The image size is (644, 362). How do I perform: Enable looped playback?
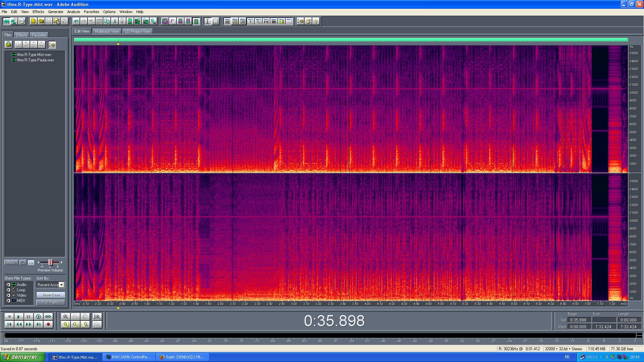(48, 317)
